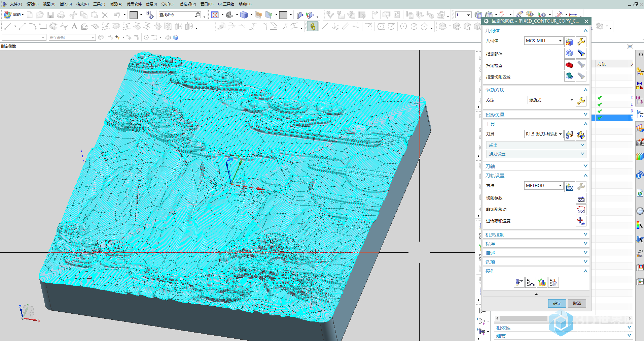Click the replay tool path icon under 操作
The width and height of the screenshot is (644, 341).
click(531, 282)
